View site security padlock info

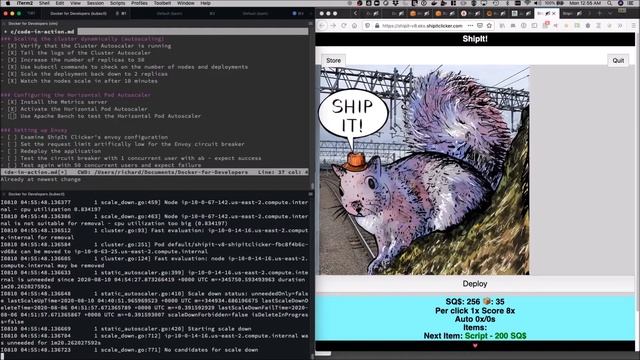pyautogui.click(x=377, y=26)
